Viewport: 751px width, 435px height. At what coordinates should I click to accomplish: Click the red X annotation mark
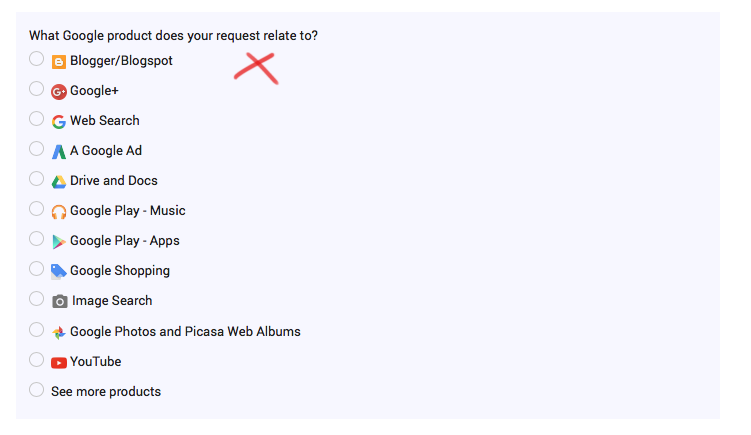click(257, 68)
